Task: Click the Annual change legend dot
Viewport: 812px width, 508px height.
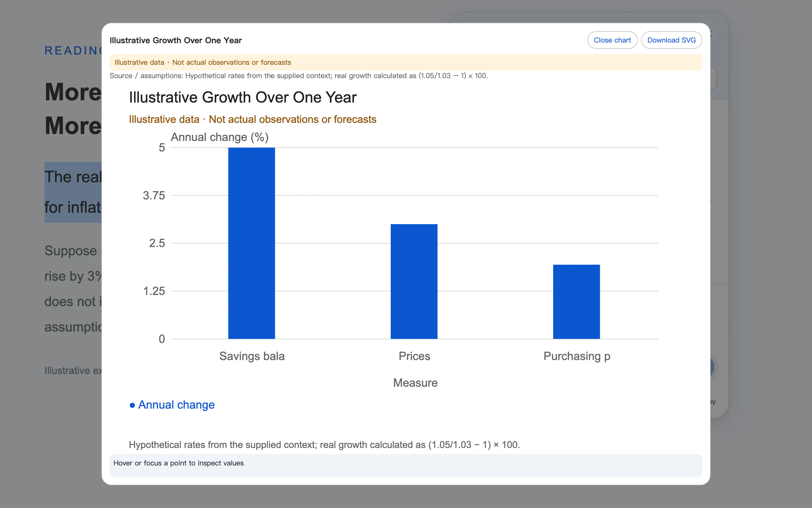Action: (x=132, y=405)
